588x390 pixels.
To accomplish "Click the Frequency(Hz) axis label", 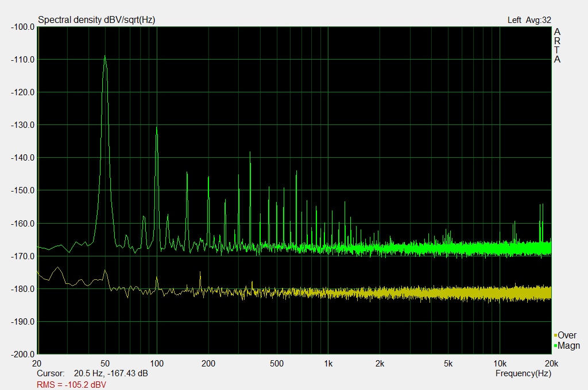I will [523, 373].
